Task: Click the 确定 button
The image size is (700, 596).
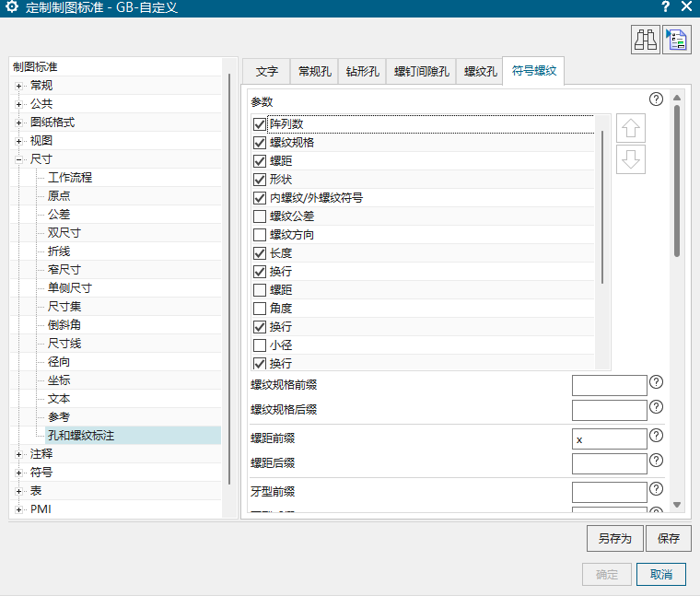Action: pyautogui.click(x=606, y=574)
